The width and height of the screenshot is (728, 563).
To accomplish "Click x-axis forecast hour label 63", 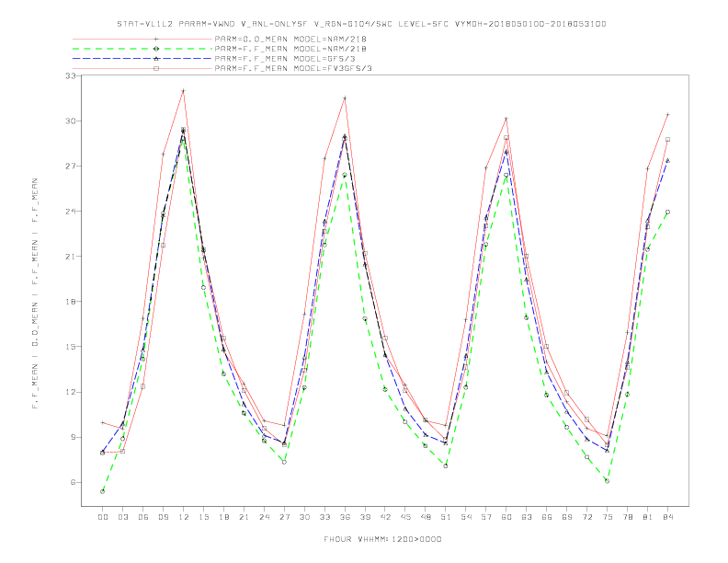I will tap(527, 517).
